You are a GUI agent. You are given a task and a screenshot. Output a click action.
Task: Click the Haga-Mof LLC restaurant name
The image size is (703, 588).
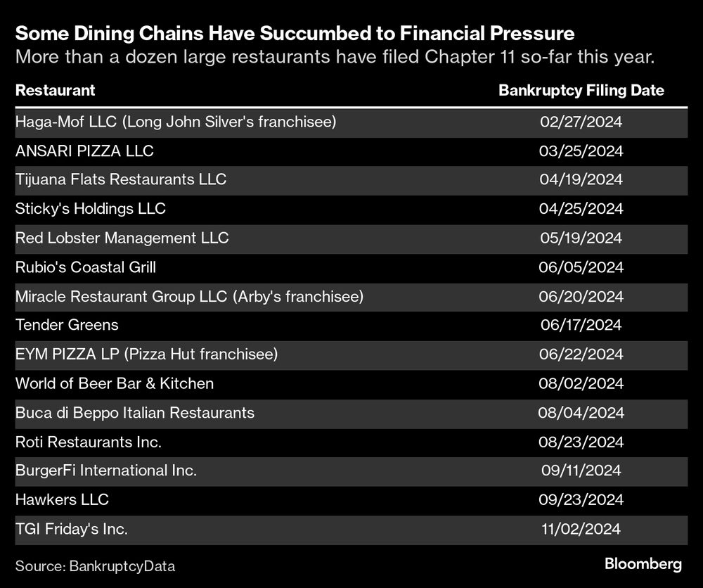[x=175, y=122]
